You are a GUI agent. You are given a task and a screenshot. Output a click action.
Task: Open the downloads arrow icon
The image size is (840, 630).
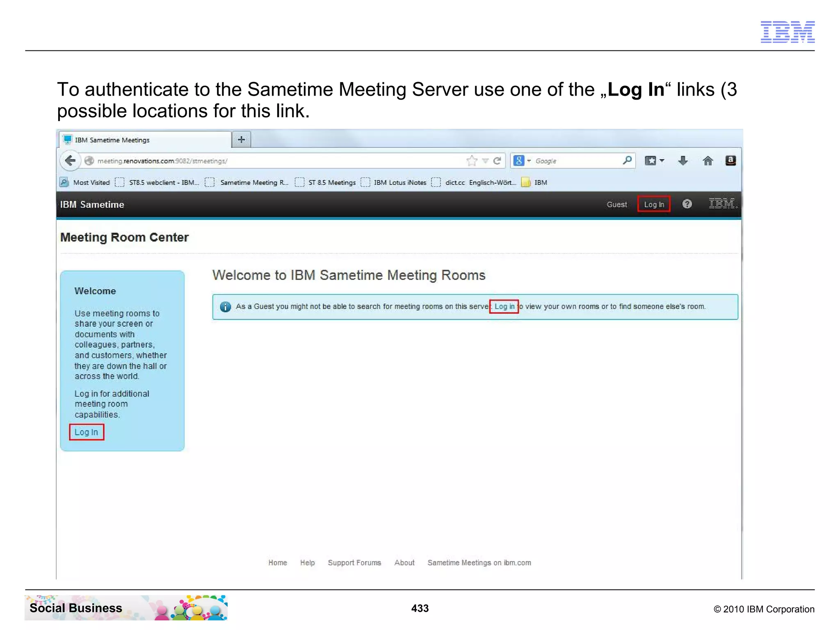tap(683, 161)
